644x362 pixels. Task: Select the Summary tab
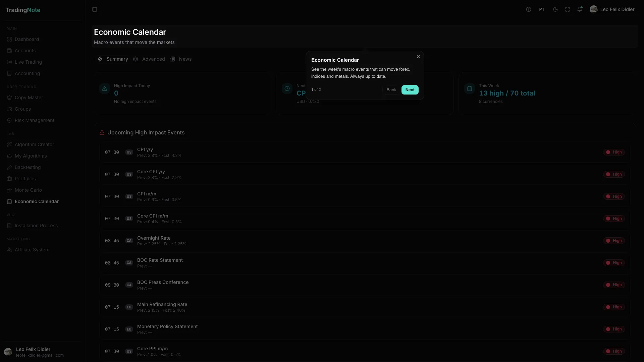(112, 59)
